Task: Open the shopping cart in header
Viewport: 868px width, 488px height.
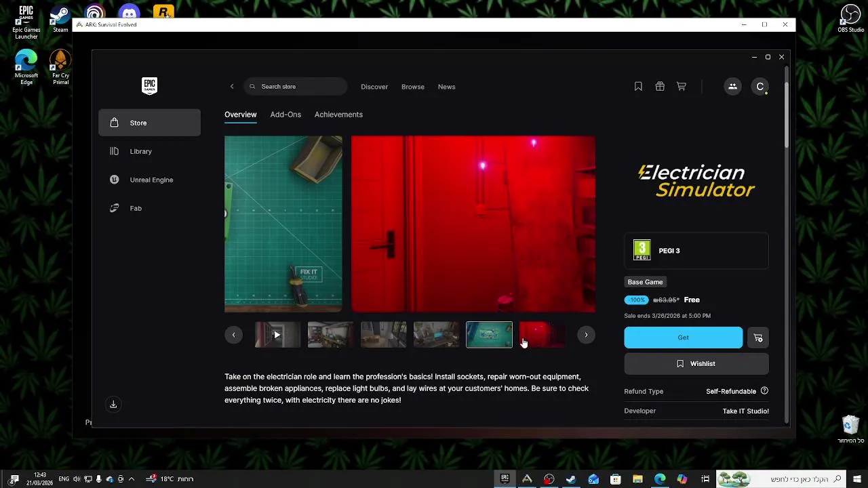Action: tap(682, 86)
